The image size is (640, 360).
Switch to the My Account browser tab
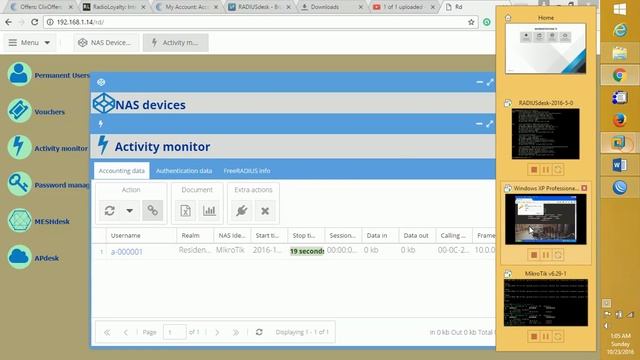click(188, 7)
